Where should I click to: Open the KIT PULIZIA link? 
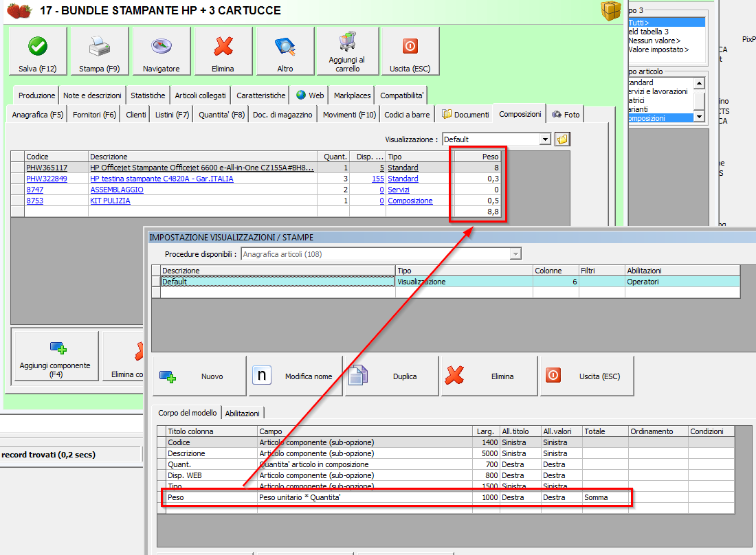(x=110, y=201)
